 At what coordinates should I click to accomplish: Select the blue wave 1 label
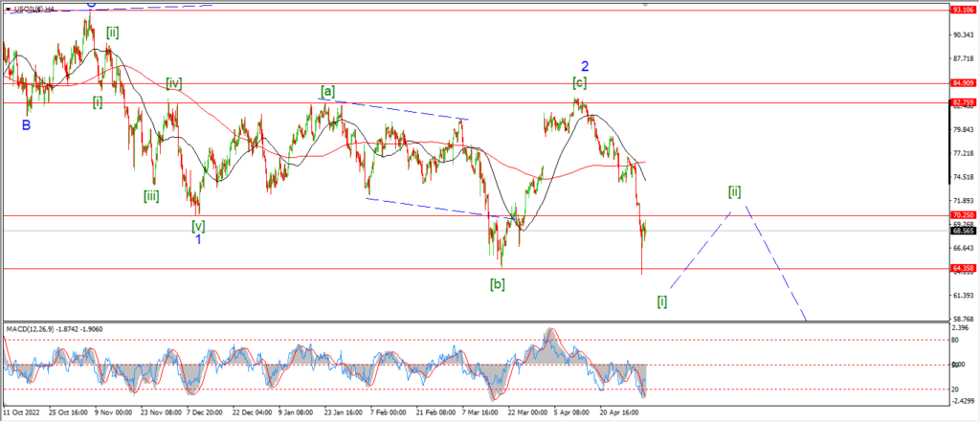pos(198,239)
